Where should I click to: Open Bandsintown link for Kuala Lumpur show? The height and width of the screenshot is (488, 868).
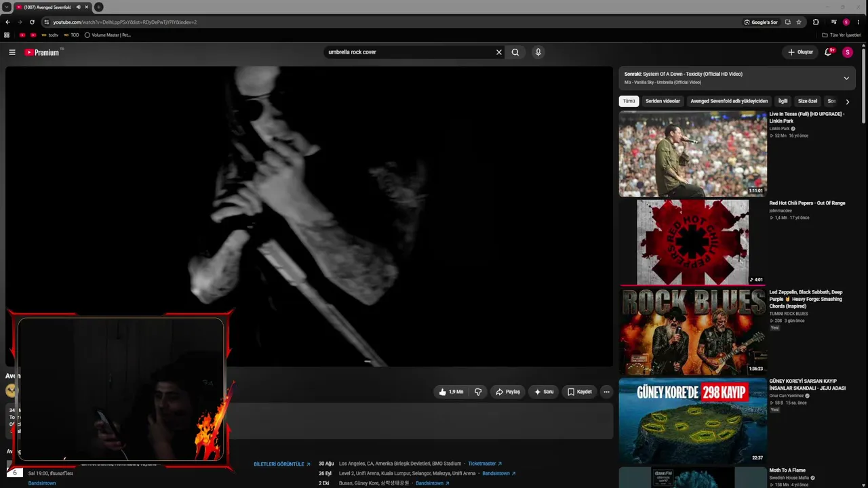499,473
